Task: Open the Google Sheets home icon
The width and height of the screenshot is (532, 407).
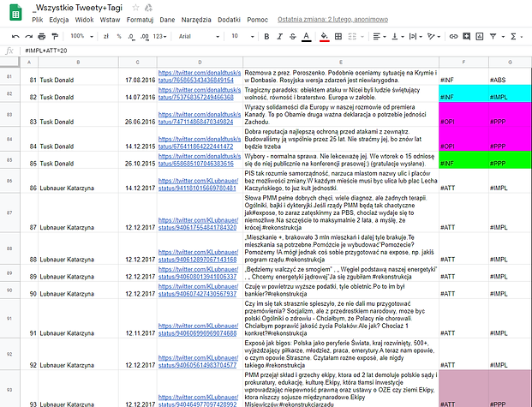Action: click(x=15, y=13)
